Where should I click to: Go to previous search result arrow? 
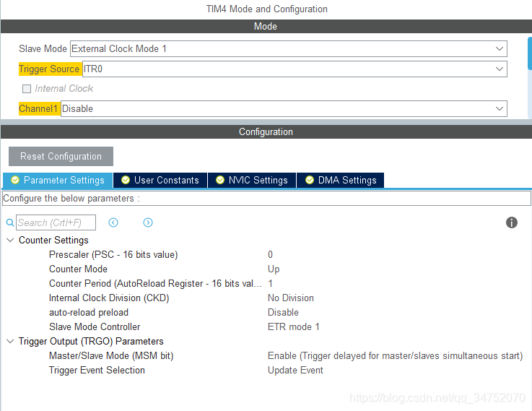tap(113, 222)
